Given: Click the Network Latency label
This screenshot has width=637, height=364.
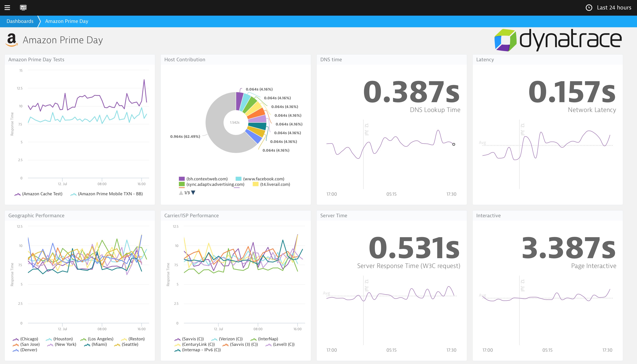Looking at the screenshot, I should 592,110.
